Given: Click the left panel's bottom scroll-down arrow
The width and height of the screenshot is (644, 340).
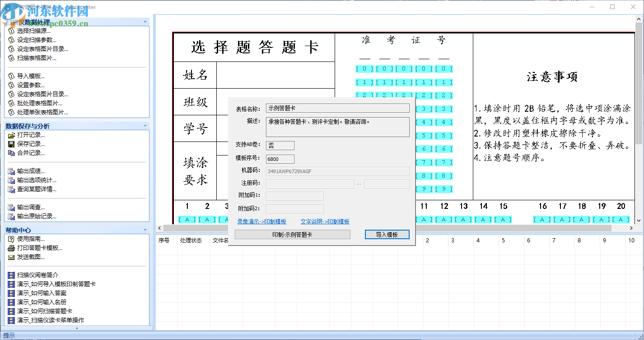Looking at the screenshot, I should pyautogui.click(x=77, y=328).
